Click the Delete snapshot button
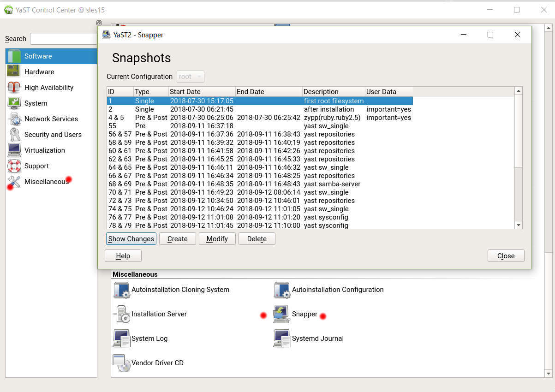Screen dimensions: 555x392 (257, 239)
